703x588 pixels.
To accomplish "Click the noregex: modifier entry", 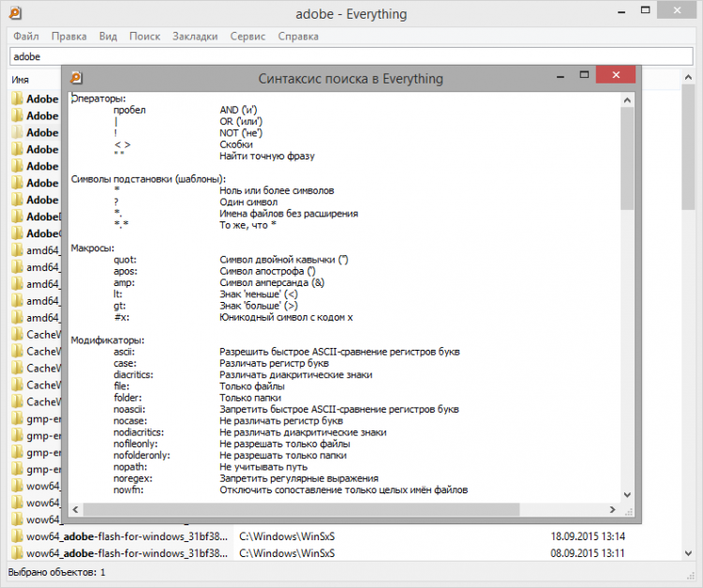I will pyautogui.click(x=133, y=478).
